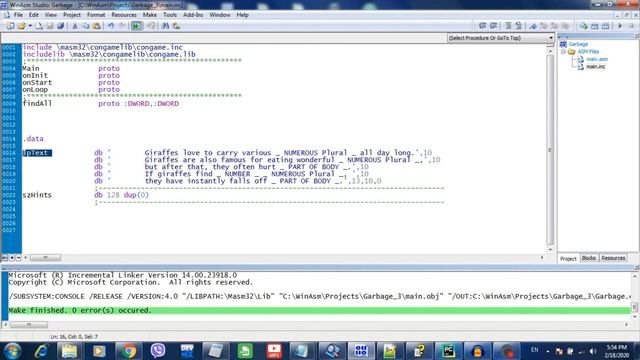Open the Make menu

tap(150, 15)
